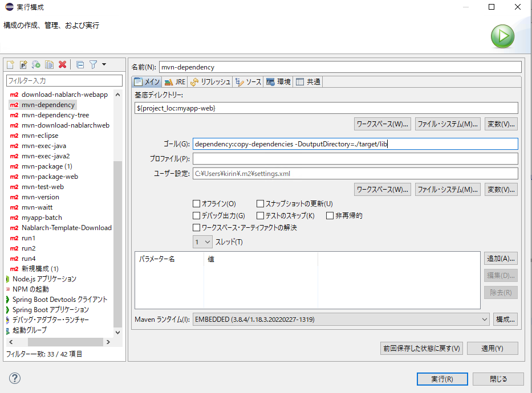Image resolution: width=532 pixels, height=393 pixels.
Task: Click the パラメーター名 column header
Action: [x=156, y=259]
